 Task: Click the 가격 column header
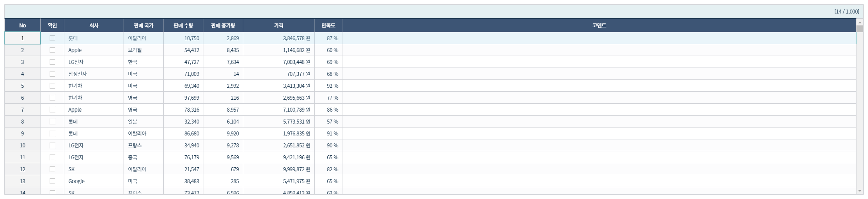278,25
